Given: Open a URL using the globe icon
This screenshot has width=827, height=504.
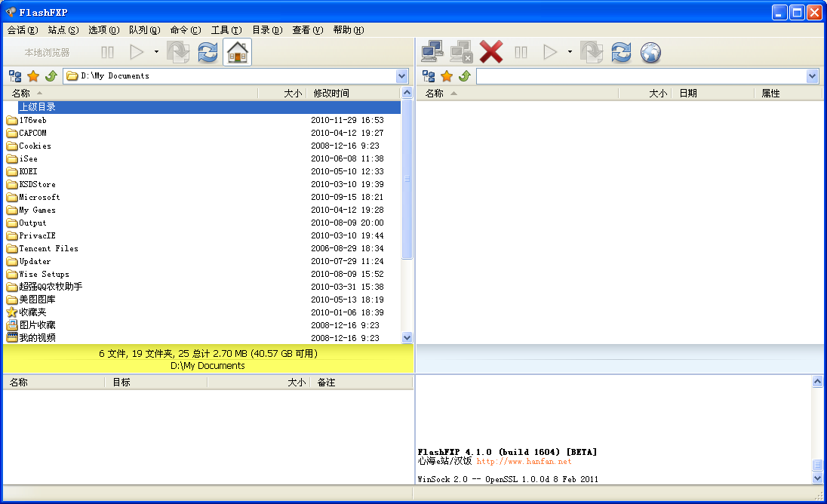Looking at the screenshot, I should (x=650, y=51).
